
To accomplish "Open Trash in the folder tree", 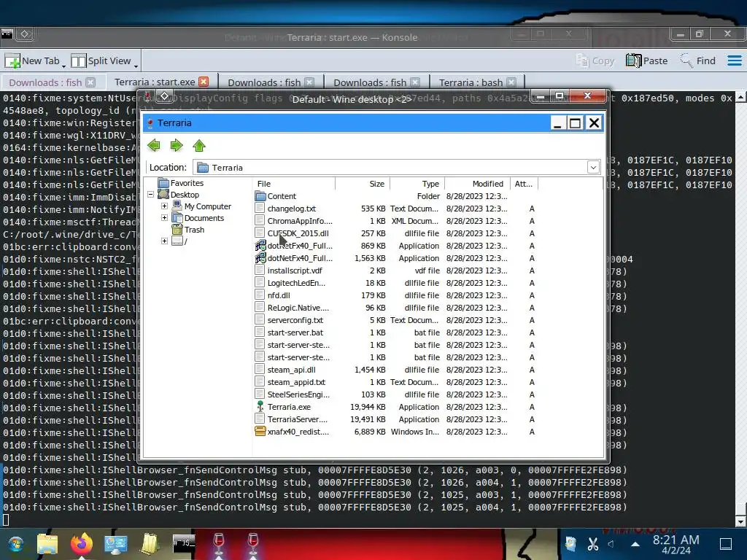I will (194, 230).
